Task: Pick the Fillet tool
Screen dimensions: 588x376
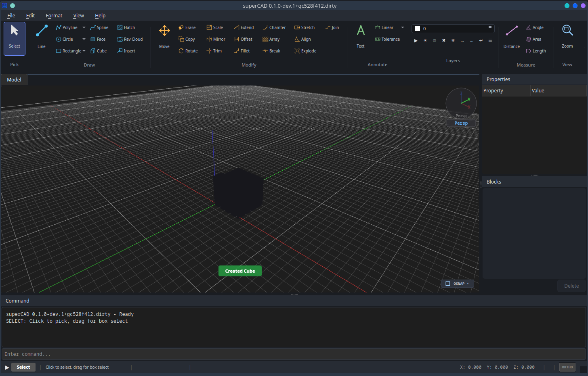Action: pyautogui.click(x=242, y=51)
